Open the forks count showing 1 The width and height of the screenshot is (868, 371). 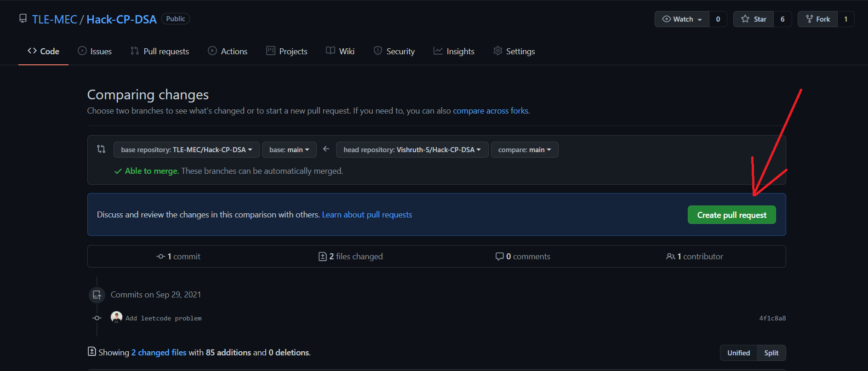(846, 19)
